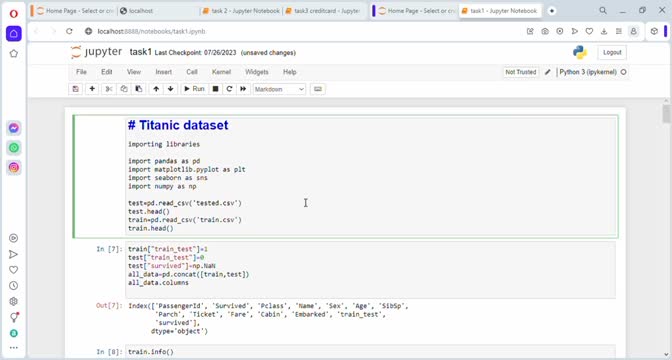The height and width of the screenshot is (360, 672).
Task: Open the Cell menu
Action: [192, 72]
